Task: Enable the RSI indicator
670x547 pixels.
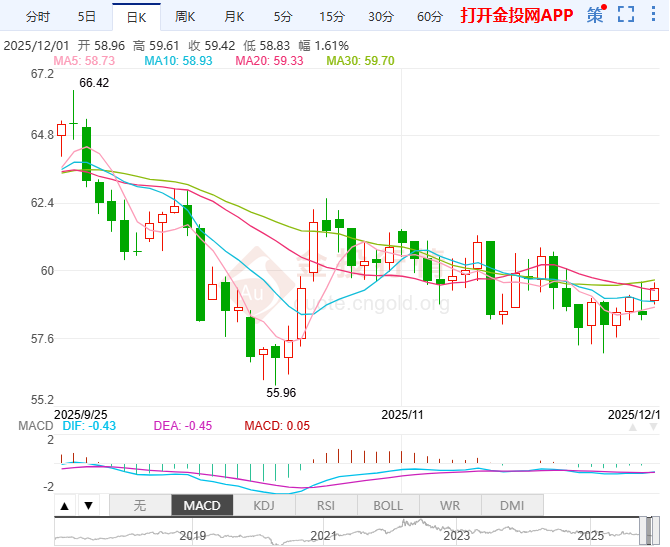Action: (326, 506)
